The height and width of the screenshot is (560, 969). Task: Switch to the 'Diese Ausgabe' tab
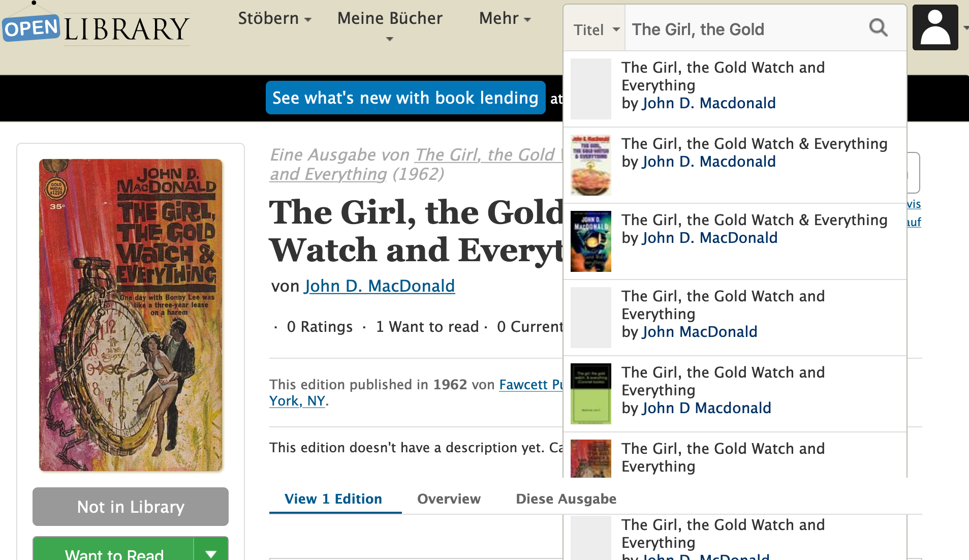(x=566, y=499)
